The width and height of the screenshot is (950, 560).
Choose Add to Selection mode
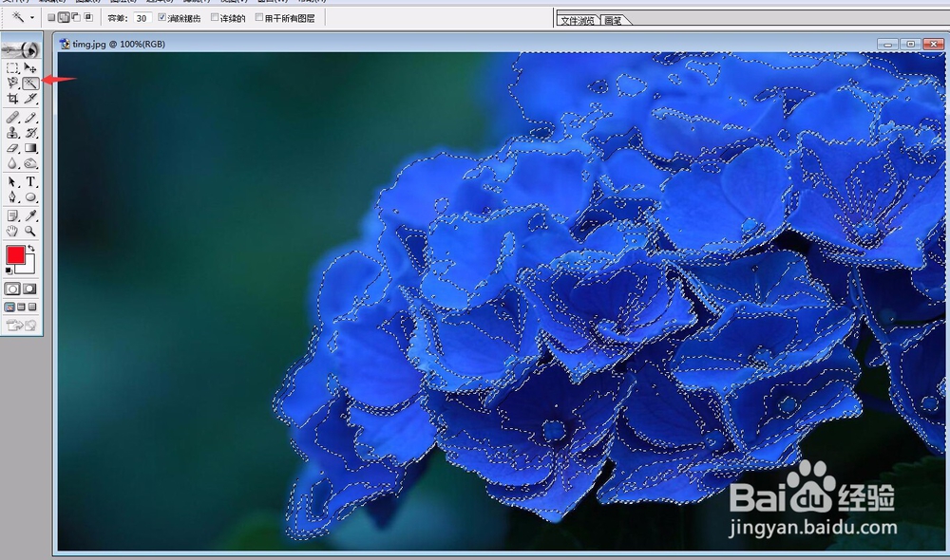coord(64,17)
